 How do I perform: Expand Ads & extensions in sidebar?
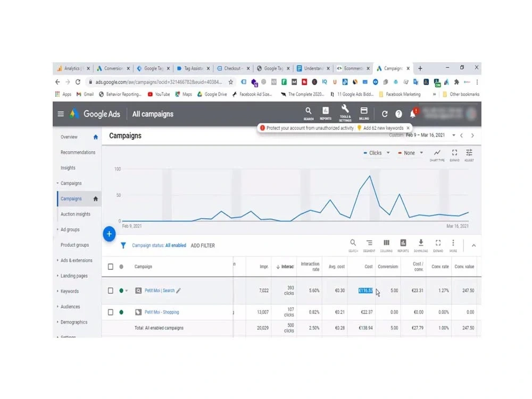click(x=57, y=261)
